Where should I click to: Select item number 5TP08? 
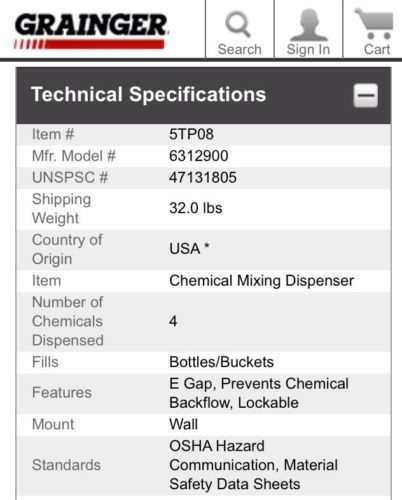(x=191, y=134)
